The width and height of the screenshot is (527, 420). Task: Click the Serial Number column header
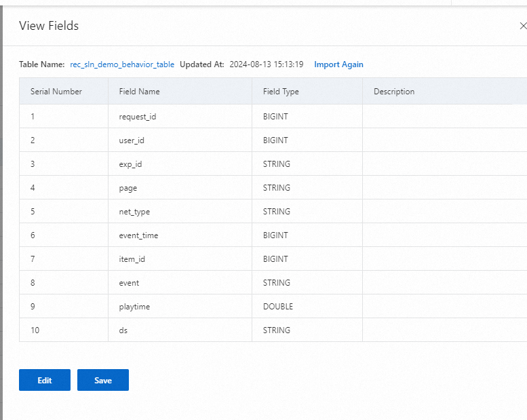tap(56, 92)
